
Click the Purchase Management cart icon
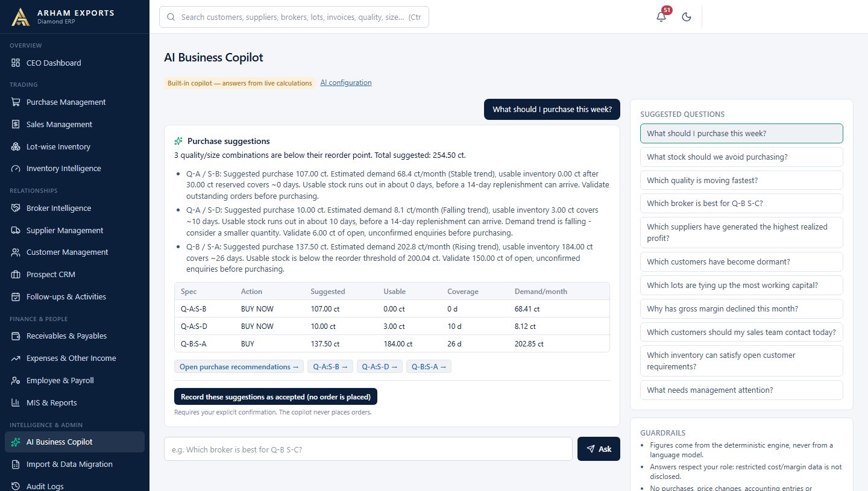(x=16, y=102)
